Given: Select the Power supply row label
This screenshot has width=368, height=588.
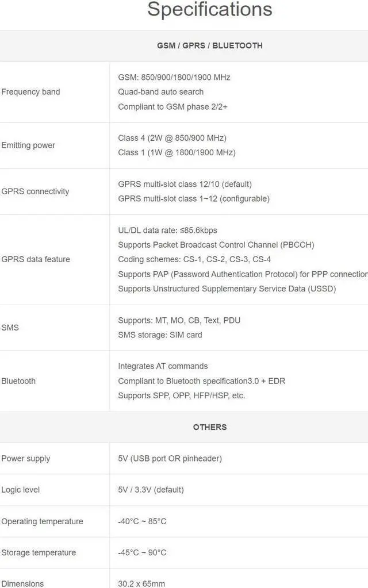Looking at the screenshot, I should pos(26,459).
